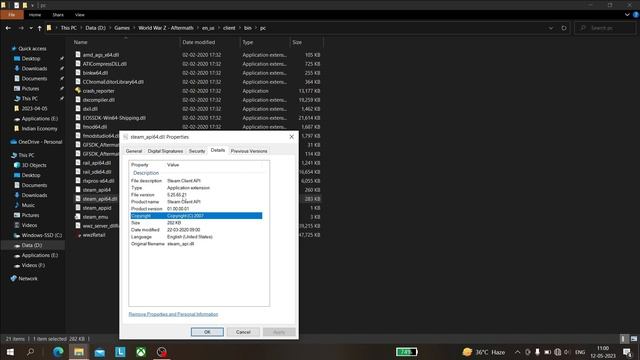Open the 36°C Haze weather widget
640x360 pixels.
point(484,352)
